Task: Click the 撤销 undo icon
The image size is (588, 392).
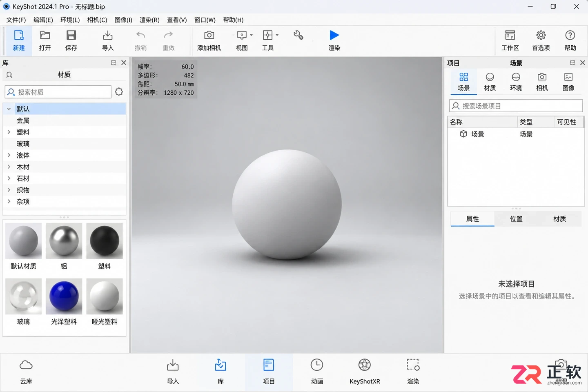Action: click(x=141, y=36)
